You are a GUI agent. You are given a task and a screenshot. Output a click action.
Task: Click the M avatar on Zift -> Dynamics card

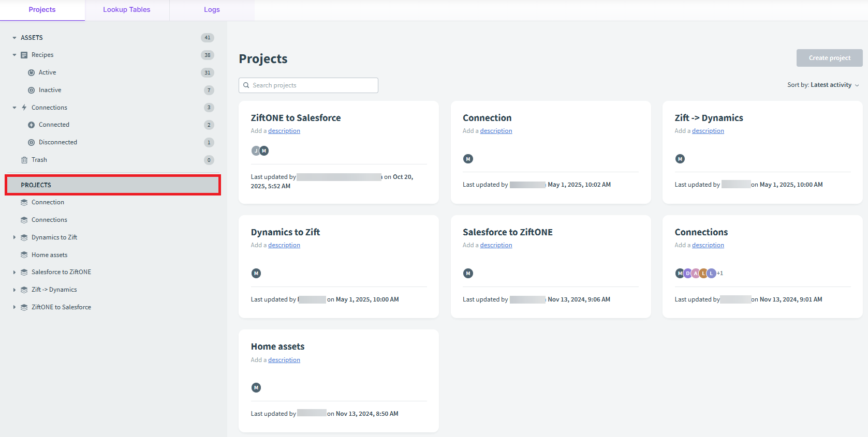680,159
